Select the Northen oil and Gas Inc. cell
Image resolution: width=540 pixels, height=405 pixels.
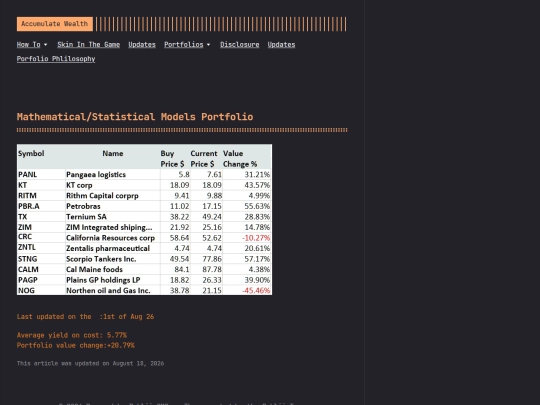point(113,290)
